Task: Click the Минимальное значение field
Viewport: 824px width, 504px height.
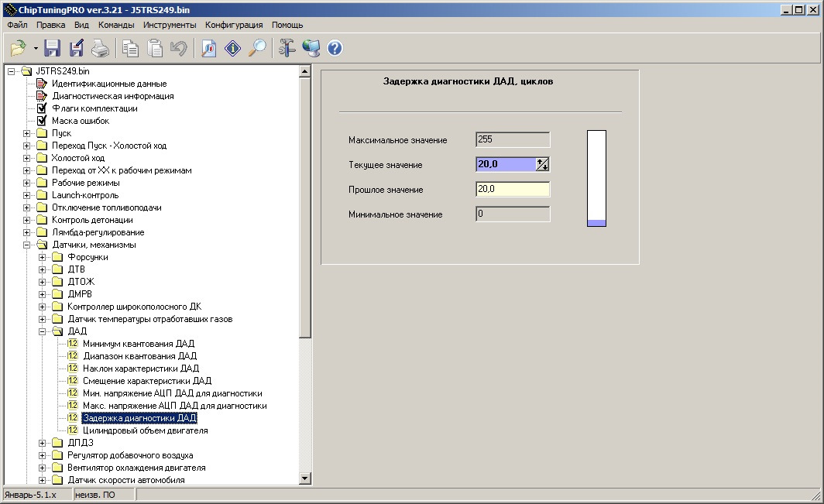Action: [x=513, y=214]
